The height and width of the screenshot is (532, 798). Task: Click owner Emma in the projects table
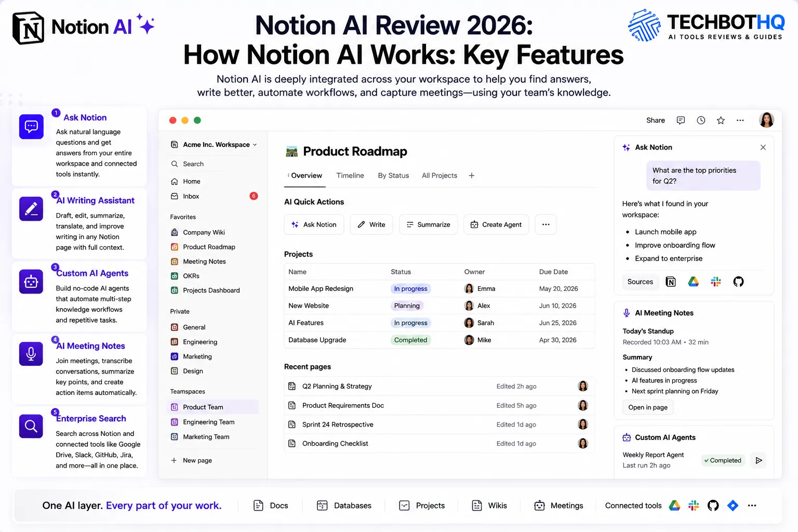click(x=480, y=288)
